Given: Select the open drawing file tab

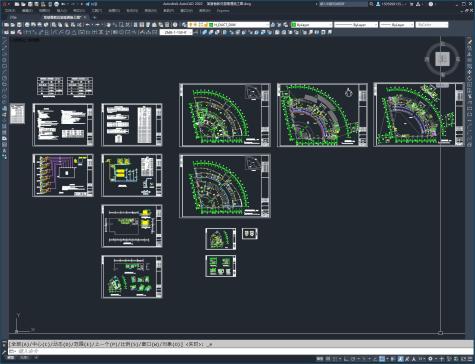Looking at the screenshot, I should pyautogui.click(x=62, y=17).
